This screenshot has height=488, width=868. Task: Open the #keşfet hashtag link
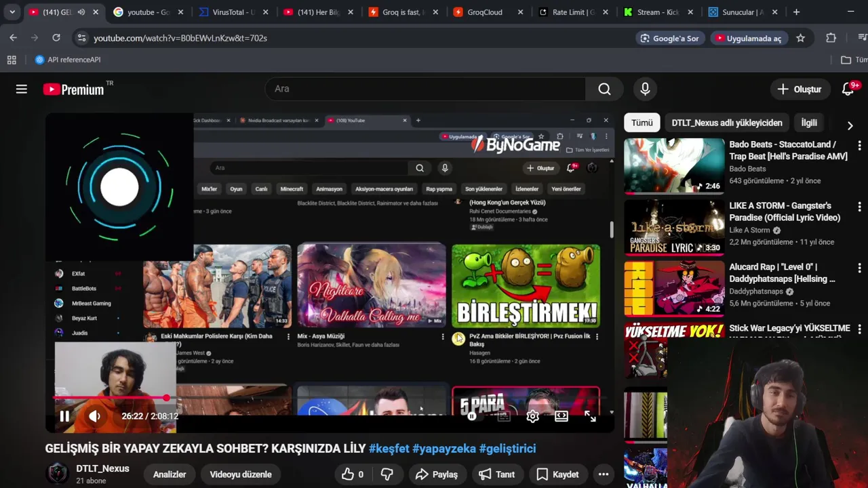[389, 449]
